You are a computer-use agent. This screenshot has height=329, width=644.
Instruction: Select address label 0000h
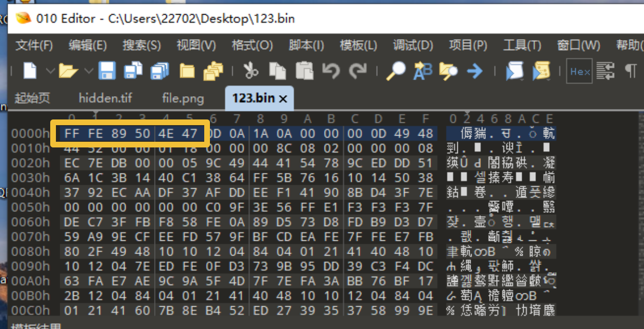[x=30, y=134]
